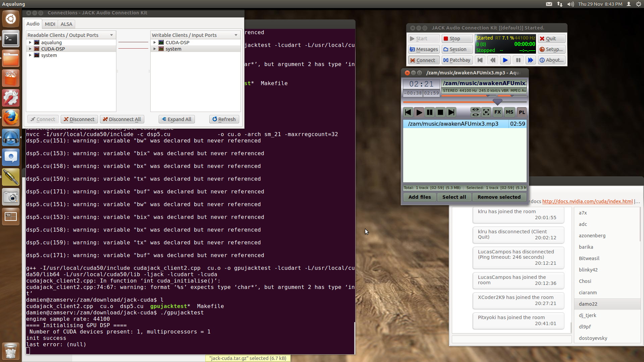The width and height of the screenshot is (644, 362).
Task: Click Add files in Aqualung playlist
Action: [420, 197]
